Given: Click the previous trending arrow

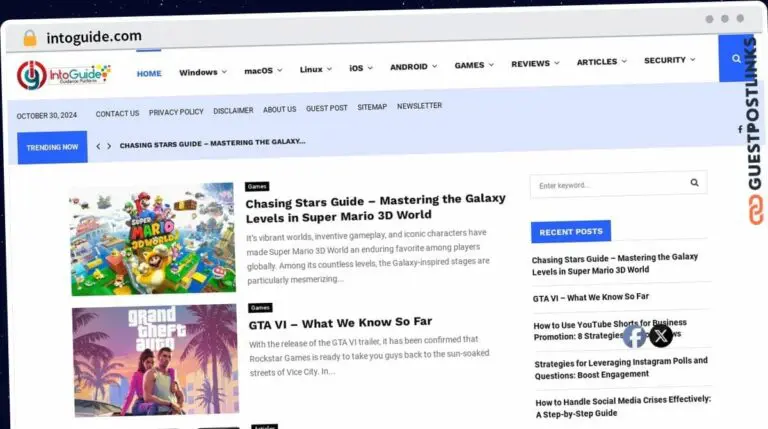Looking at the screenshot, I should coord(98,146).
